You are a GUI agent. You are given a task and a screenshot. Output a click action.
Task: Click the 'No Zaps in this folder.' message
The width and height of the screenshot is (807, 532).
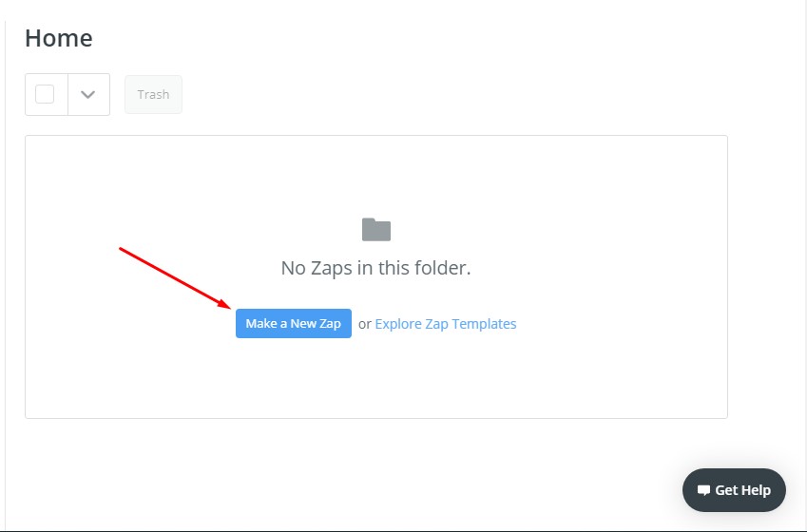[375, 268]
